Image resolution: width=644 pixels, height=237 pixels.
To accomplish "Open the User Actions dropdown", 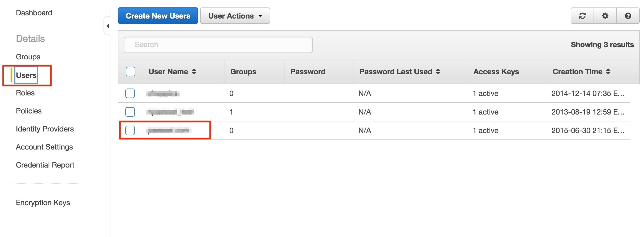I will pos(235,16).
